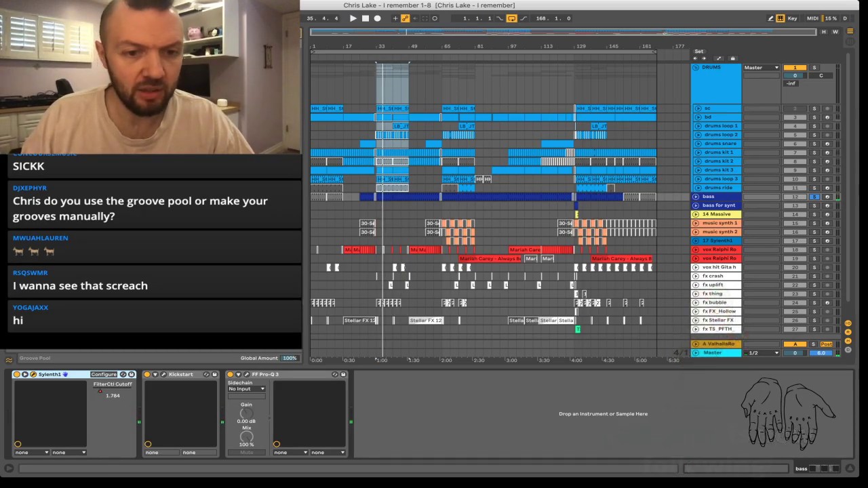The width and height of the screenshot is (868, 488).
Task: Start playback with the Play button
Action: [x=353, y=18]
